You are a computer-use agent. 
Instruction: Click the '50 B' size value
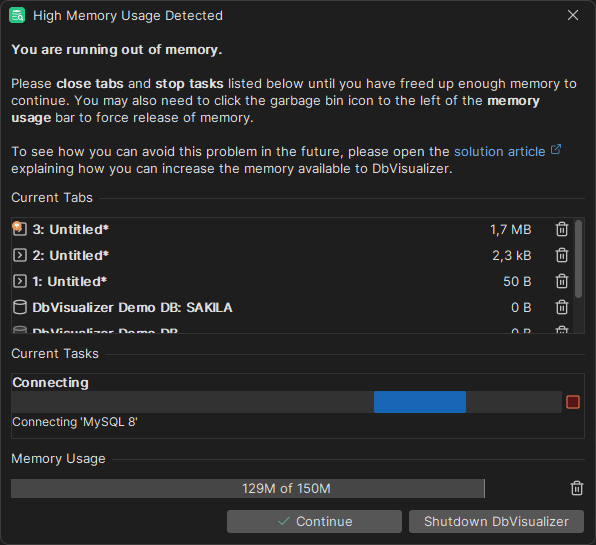pyautogui.click(x=517, y=281)
